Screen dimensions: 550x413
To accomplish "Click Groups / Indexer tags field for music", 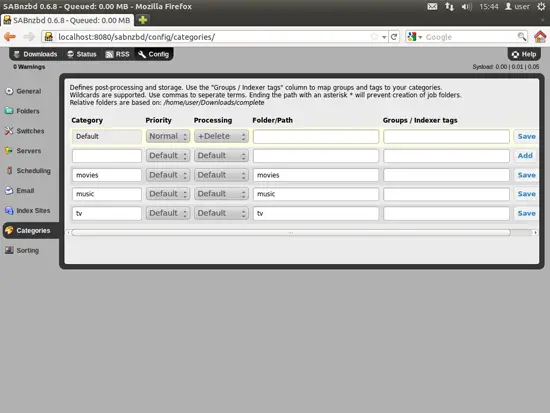I will (446, 194).
